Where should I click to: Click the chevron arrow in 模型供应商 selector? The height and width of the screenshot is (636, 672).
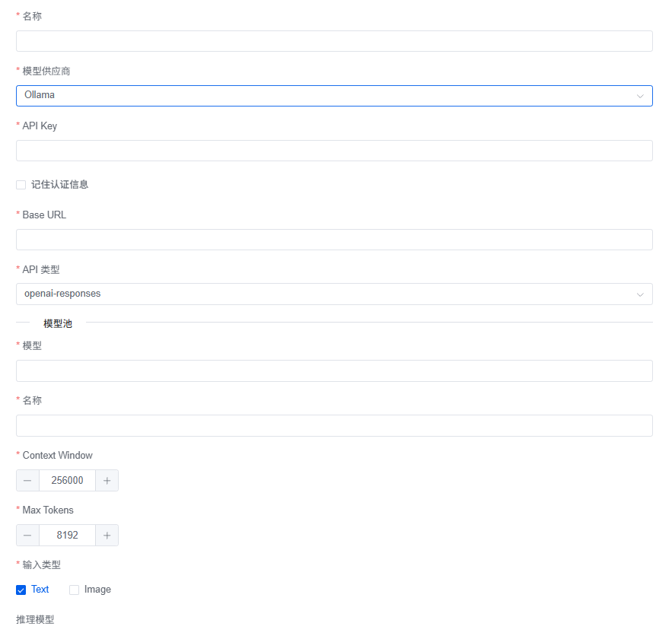(640, 96)
